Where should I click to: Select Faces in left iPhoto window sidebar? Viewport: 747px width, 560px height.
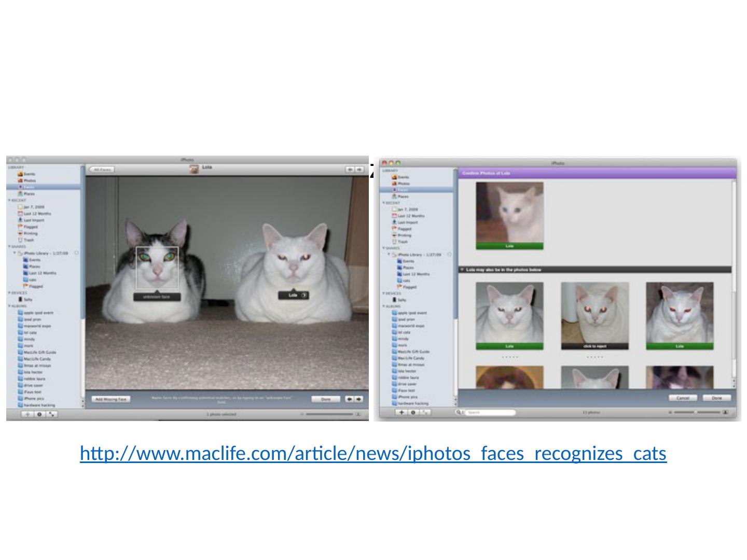(43, 187)
